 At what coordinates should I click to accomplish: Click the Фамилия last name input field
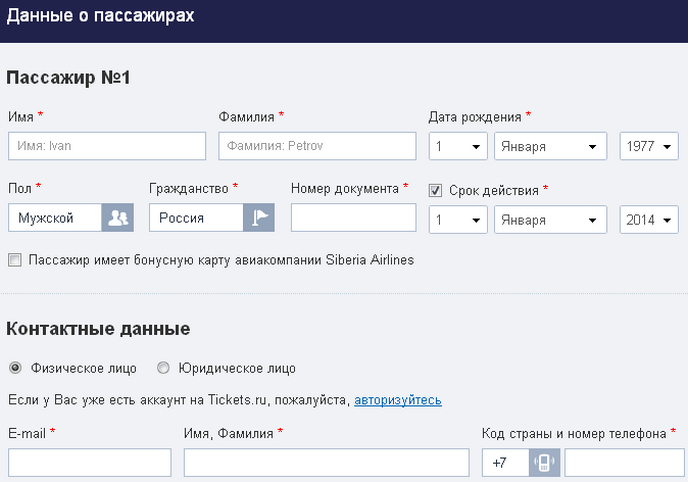click(317, 146)
